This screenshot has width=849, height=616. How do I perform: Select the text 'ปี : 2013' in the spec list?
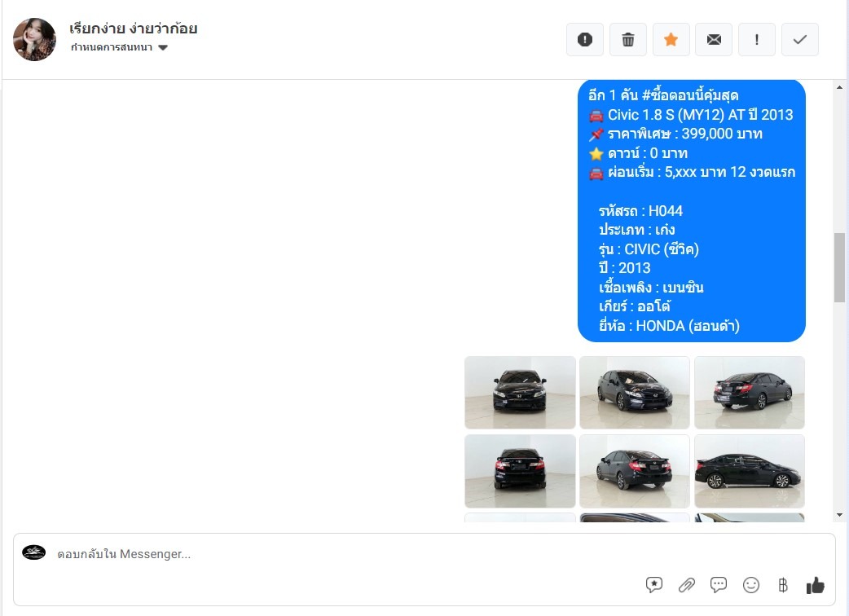[624, 268]
